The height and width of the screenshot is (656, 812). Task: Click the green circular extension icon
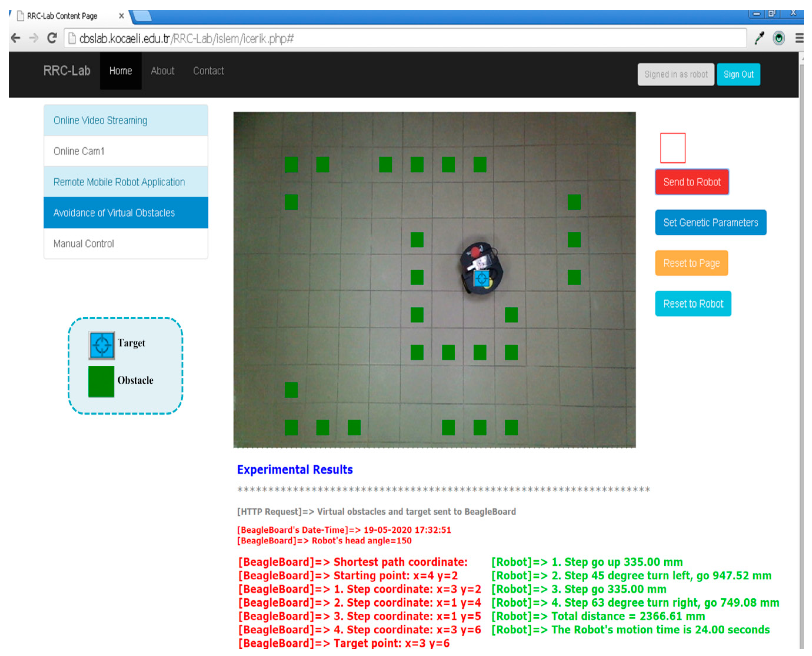[779, 38]
